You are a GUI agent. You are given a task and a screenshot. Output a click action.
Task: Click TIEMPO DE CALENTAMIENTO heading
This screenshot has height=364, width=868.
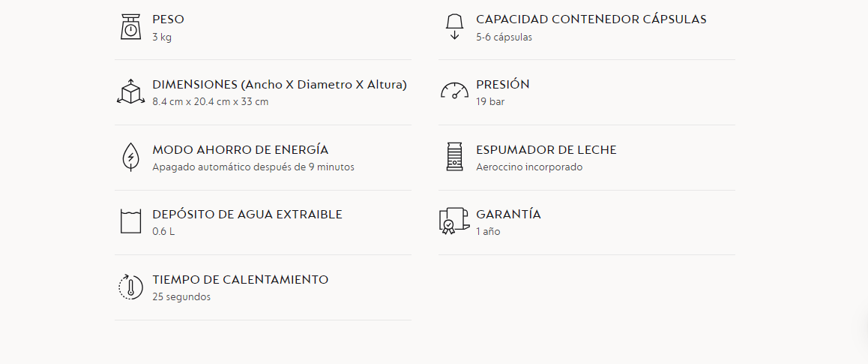click(x=241, y=280)
